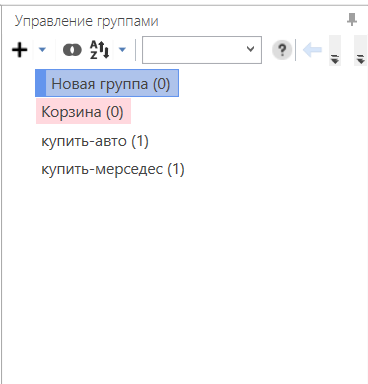Click the "Управление группами" panel title
This screenshot has width=368, height=384.
(87, 21)
